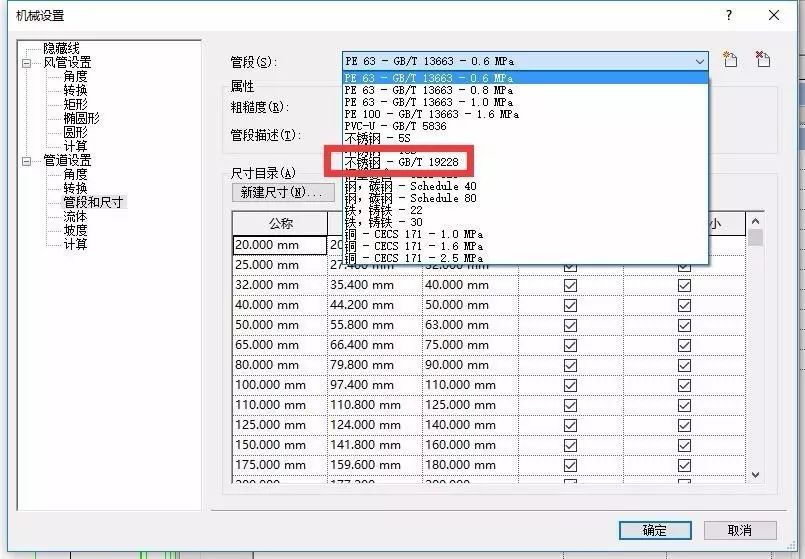Collapse the 风管设置 tree node

click(27, 62)
